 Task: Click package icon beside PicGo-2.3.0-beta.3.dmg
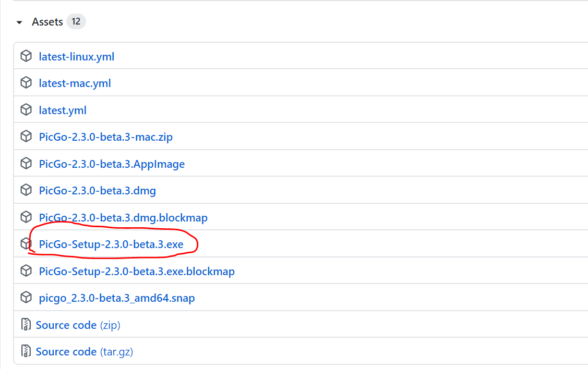(x=26, y=190)
